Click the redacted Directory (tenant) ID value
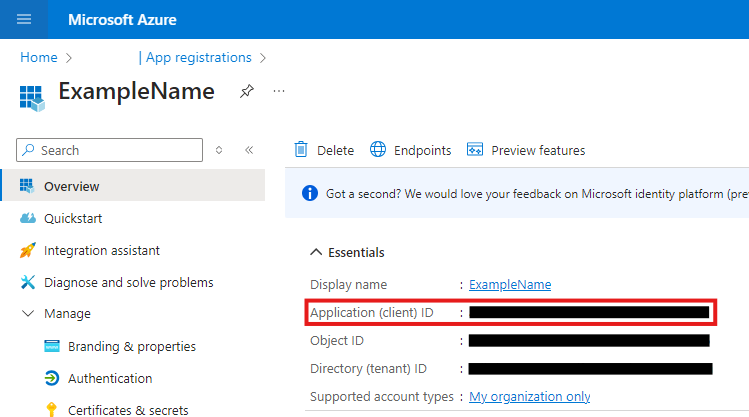 pos(590,369)
